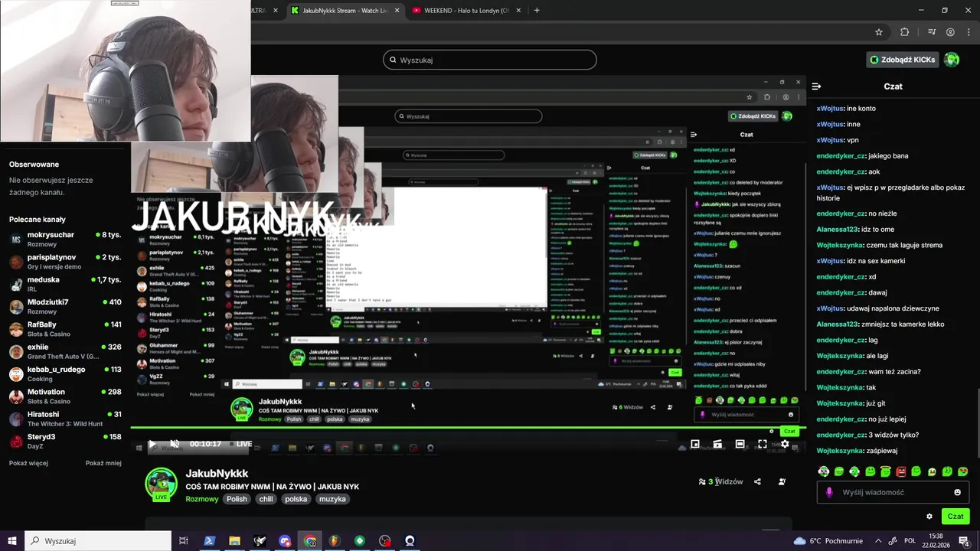This screenshot has height=551, width=980.
Task: Collapse channels with Pokaż mniej
Action: [103, 463]
